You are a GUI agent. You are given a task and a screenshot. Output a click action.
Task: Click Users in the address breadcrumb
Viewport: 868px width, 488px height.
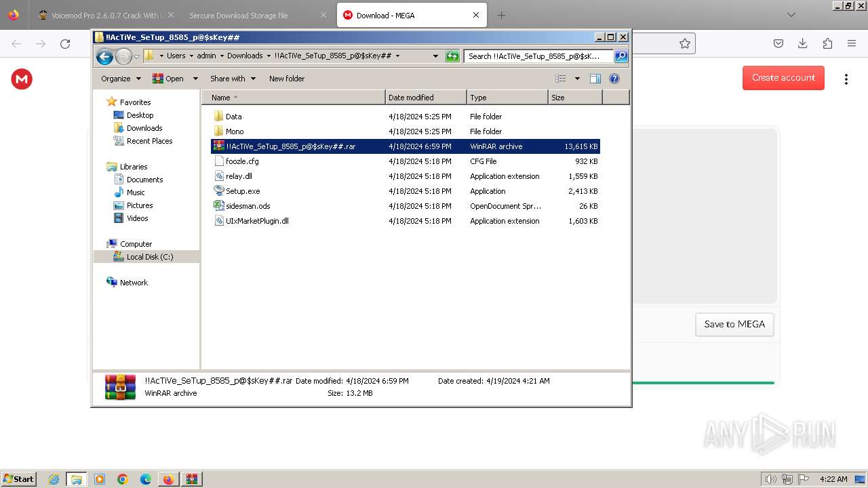(176, 56)
